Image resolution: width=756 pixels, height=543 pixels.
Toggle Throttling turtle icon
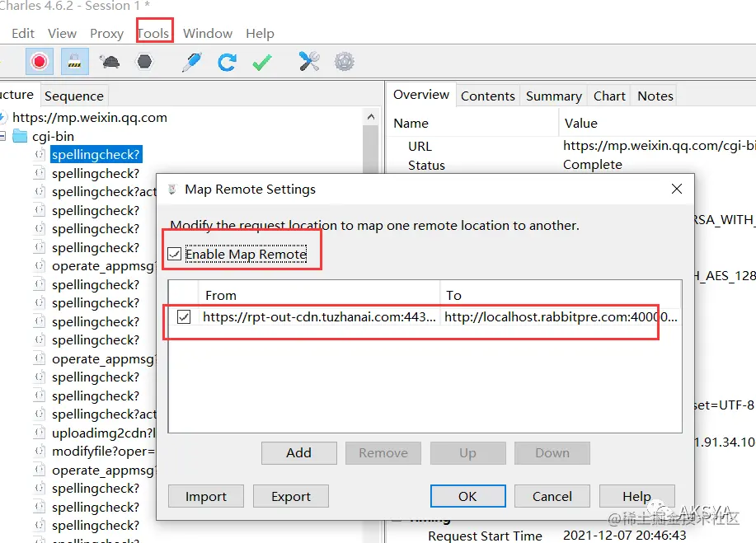coord(110,62)
